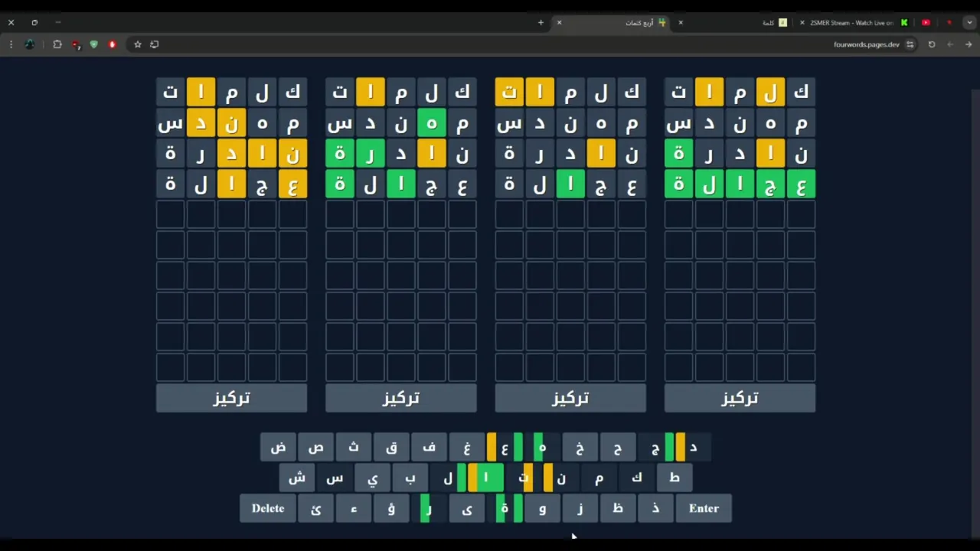Tap the ء key on the on-screen keyboard
Image resolution: width=980 pixels, height=551 pixels.
[x=354, y=509]
